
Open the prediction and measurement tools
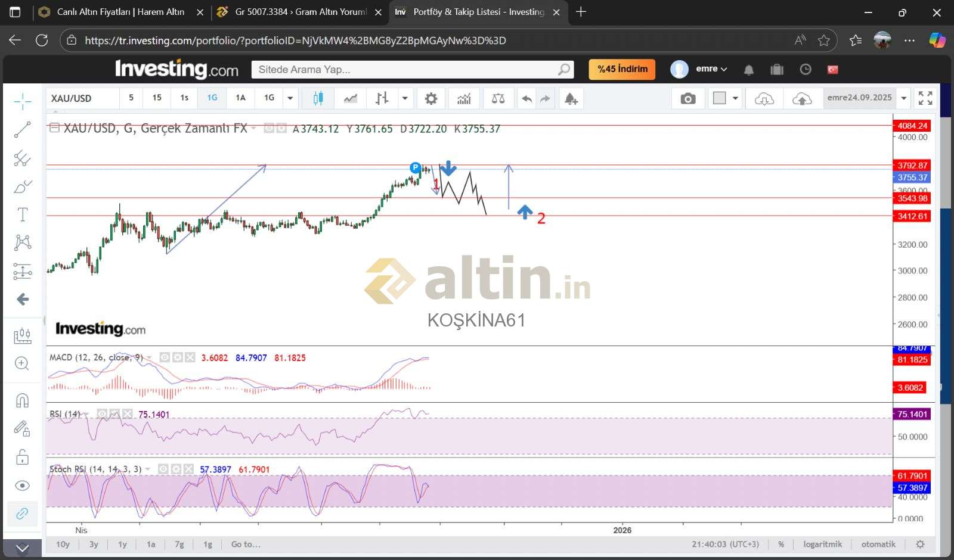(23, 272)
